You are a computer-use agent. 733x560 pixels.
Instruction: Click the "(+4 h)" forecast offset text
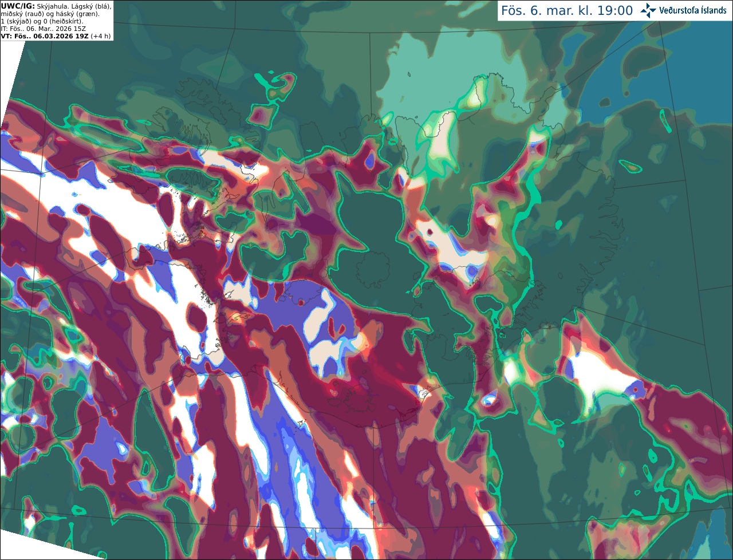[x=101, y=36]
